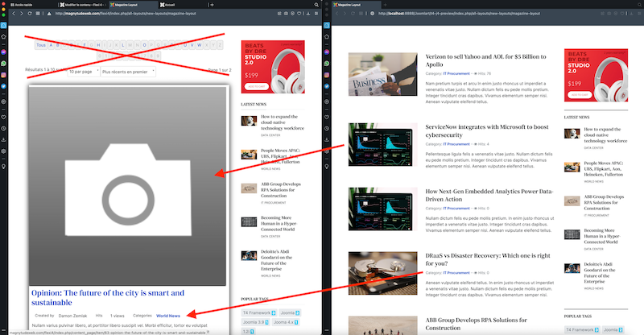644x335 pixels.
Task: Open 'People Moves APAC' in left Latest News
Action: point(280,156)
